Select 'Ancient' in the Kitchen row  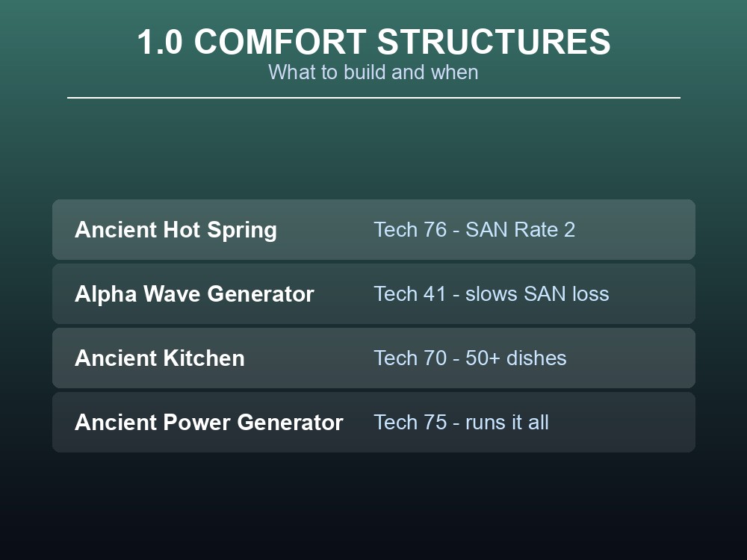(119, 358)
